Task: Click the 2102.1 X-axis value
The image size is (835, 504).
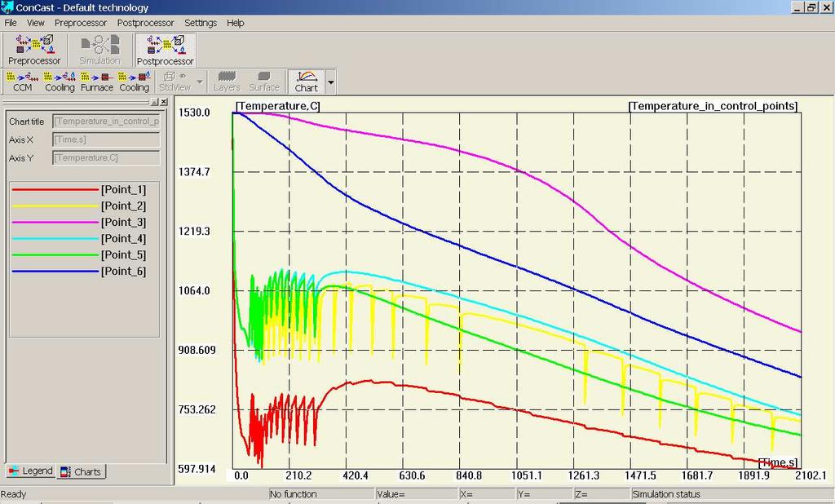Action: 811,475
